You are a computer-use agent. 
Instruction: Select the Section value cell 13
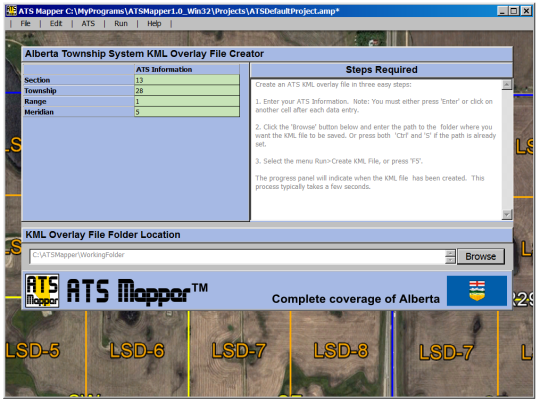[x=187, y=80]
